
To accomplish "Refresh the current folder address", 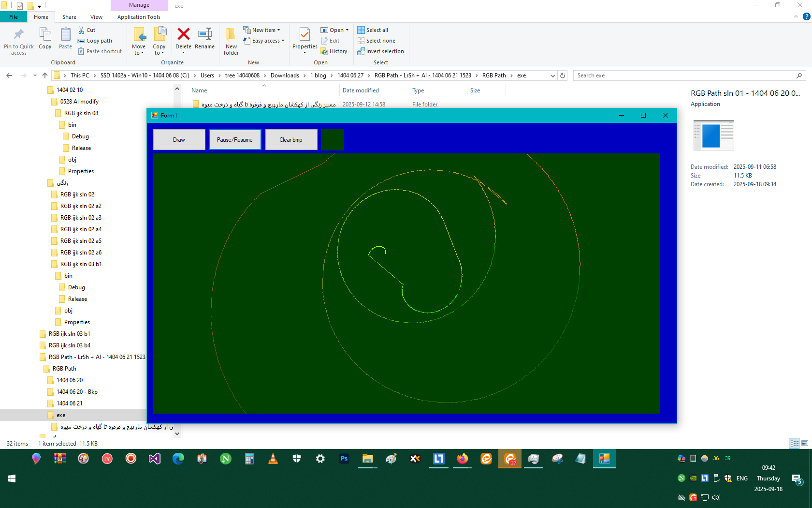I will tap(563, 75).
